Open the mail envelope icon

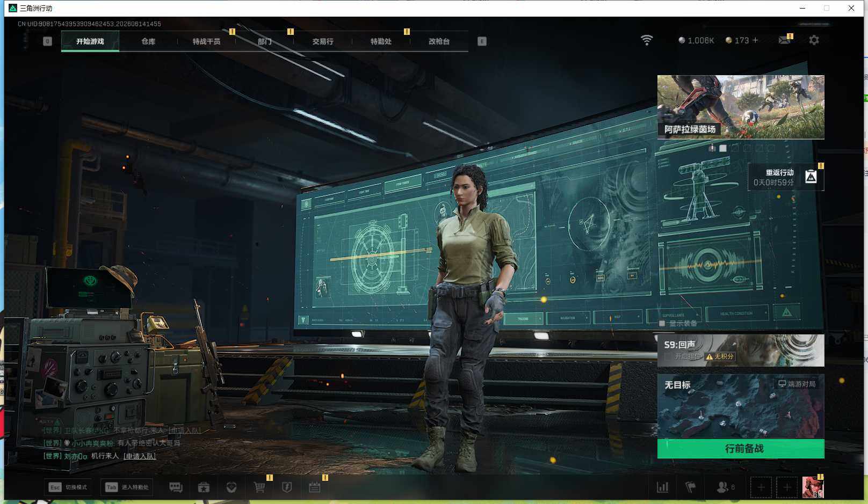[784, 40]
